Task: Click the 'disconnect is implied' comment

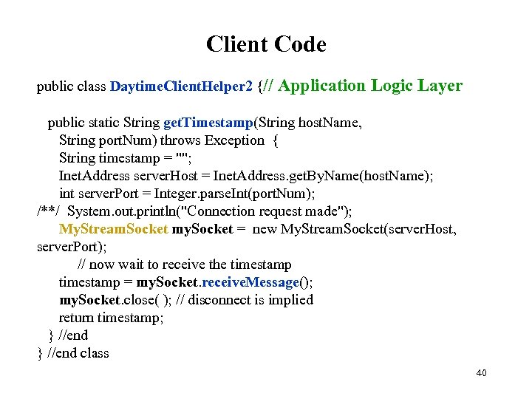Action: coord(245,300)
